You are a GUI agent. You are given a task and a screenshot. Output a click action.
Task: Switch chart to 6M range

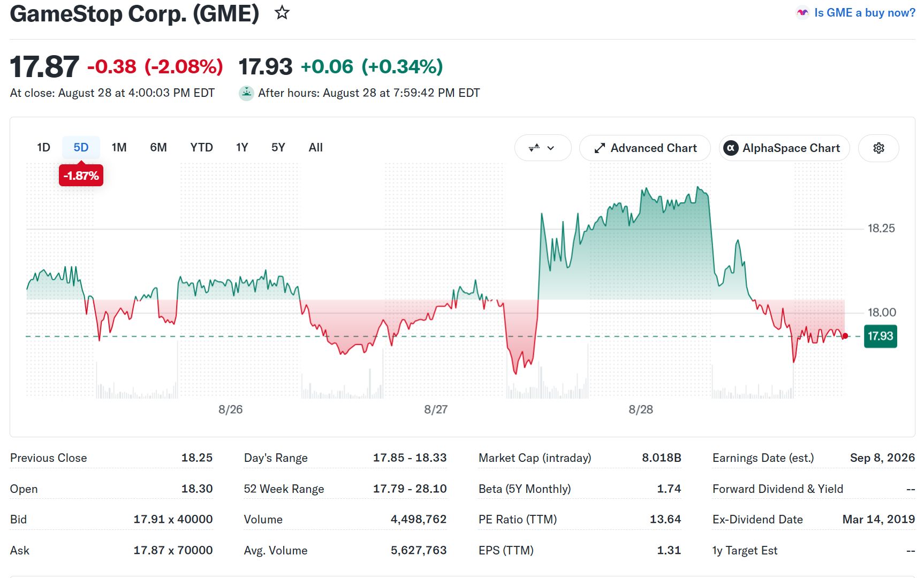point(158,147)
